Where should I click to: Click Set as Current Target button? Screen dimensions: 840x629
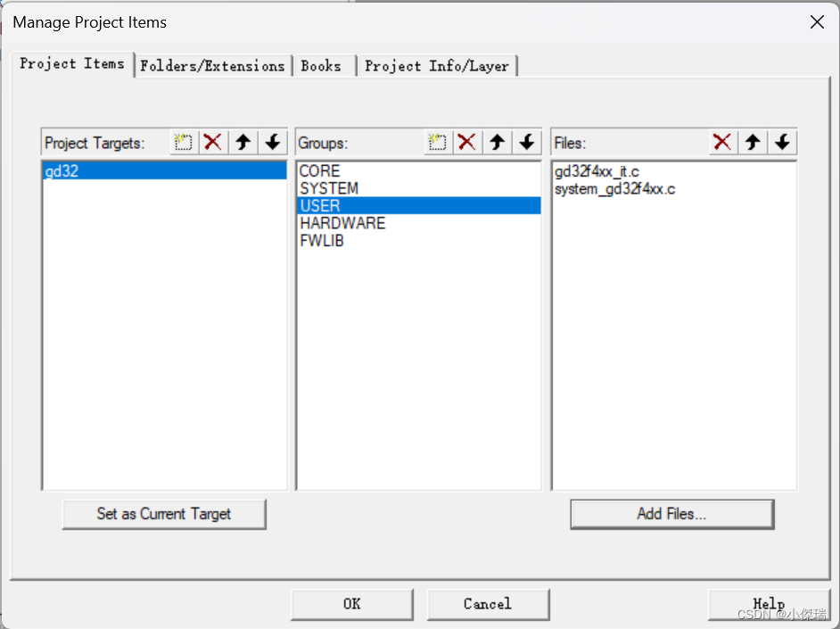click(164, 514)
